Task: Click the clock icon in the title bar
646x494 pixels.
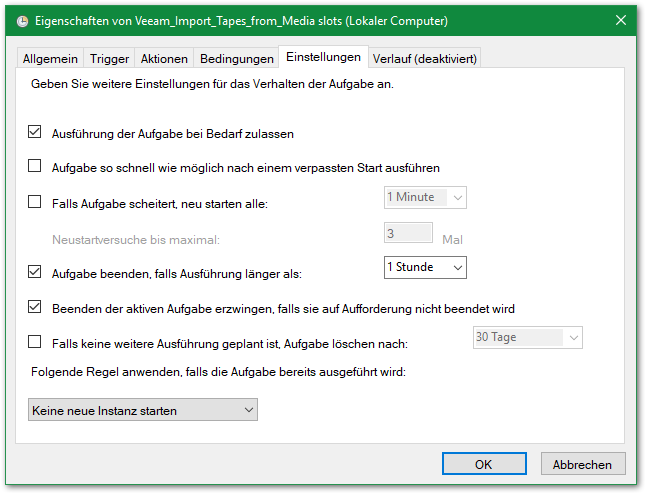Action: (22, 20)
